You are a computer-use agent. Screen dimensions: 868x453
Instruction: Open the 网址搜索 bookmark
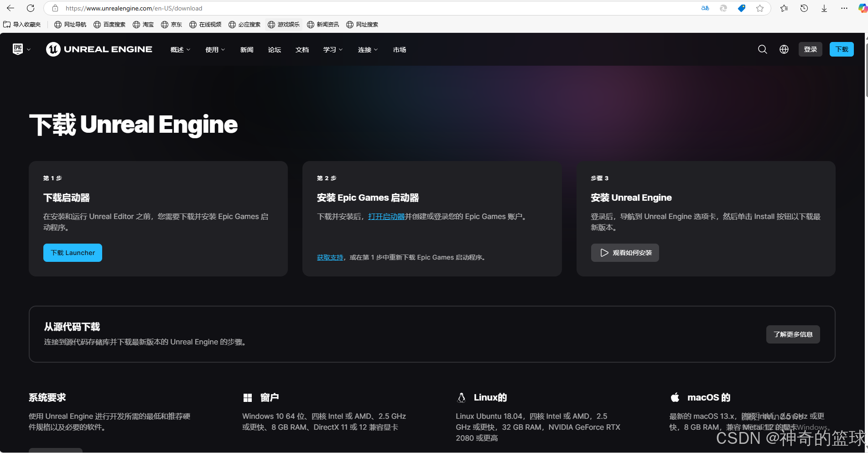[x=362, y=25]
